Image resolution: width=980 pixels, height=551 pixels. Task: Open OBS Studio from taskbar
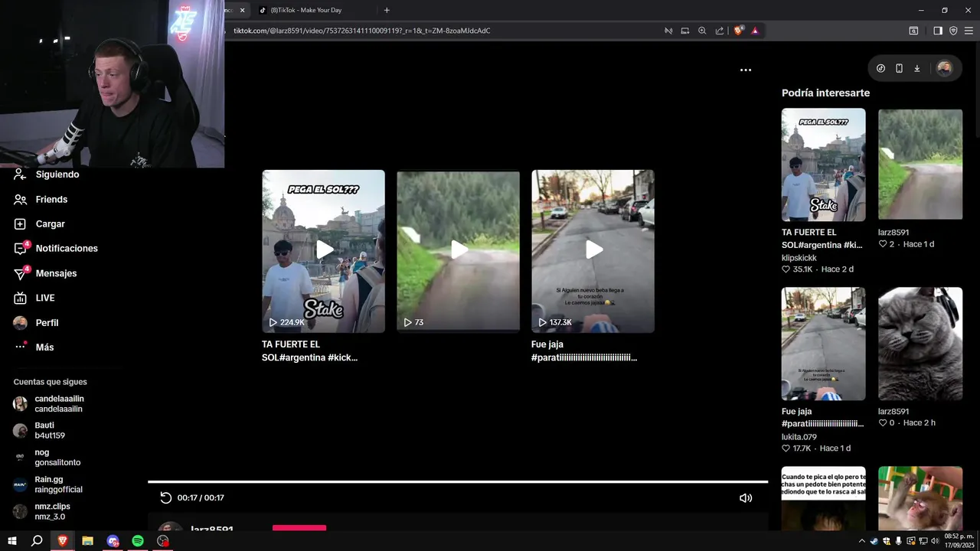click(x=163, y=540)
